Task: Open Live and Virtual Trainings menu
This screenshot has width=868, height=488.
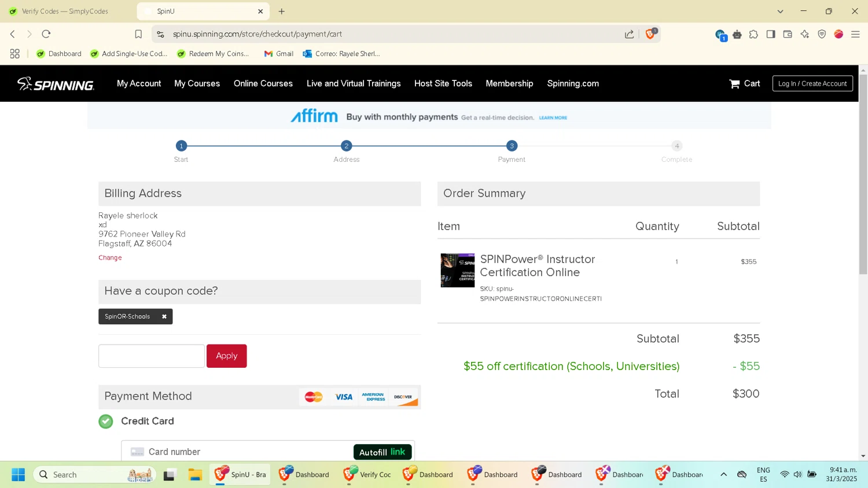Action: 354,83
